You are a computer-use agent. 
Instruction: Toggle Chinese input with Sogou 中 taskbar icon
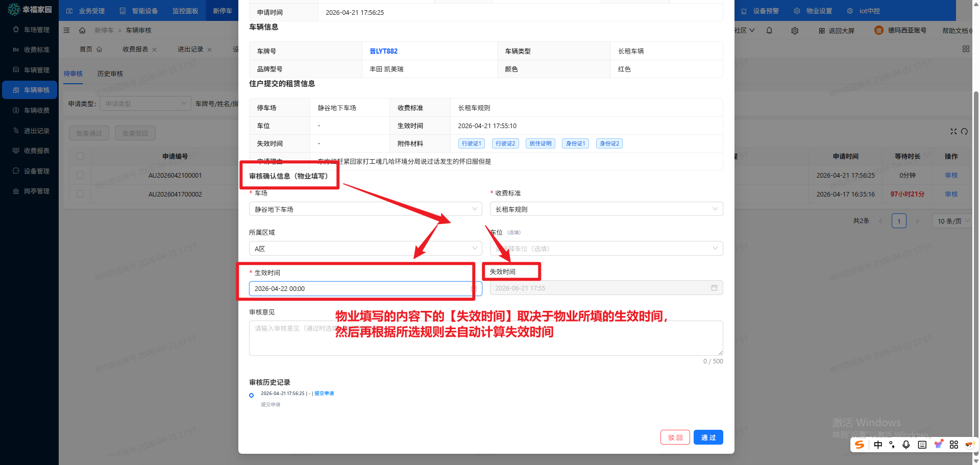pyautogui.click(x=878, y=445)
